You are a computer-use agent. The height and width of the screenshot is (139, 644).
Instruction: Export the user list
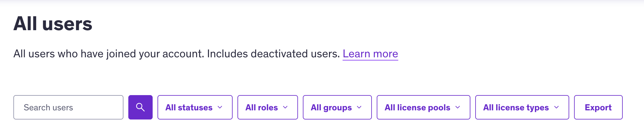pyautogui.click(x=598, y=107)
